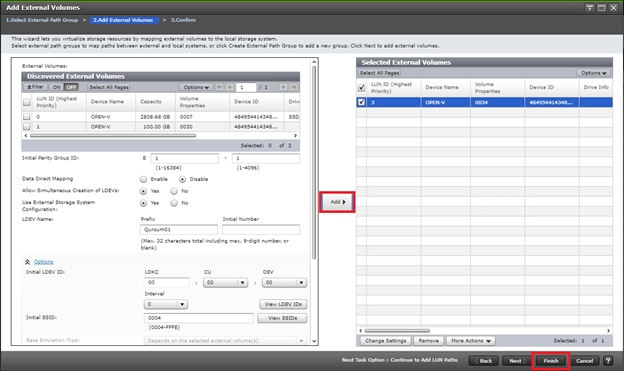
Task: Click Select All Pages in Discovered Volumes
Action: [x=109, y=87]
